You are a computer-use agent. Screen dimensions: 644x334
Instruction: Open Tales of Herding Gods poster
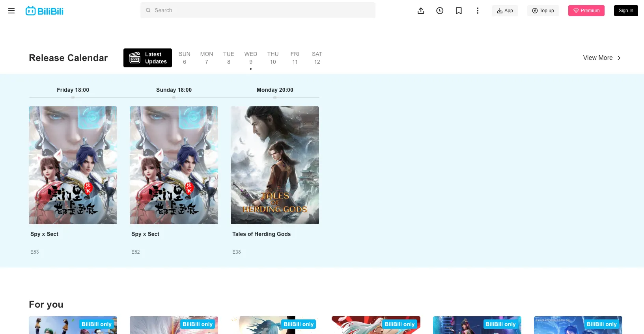275,165
